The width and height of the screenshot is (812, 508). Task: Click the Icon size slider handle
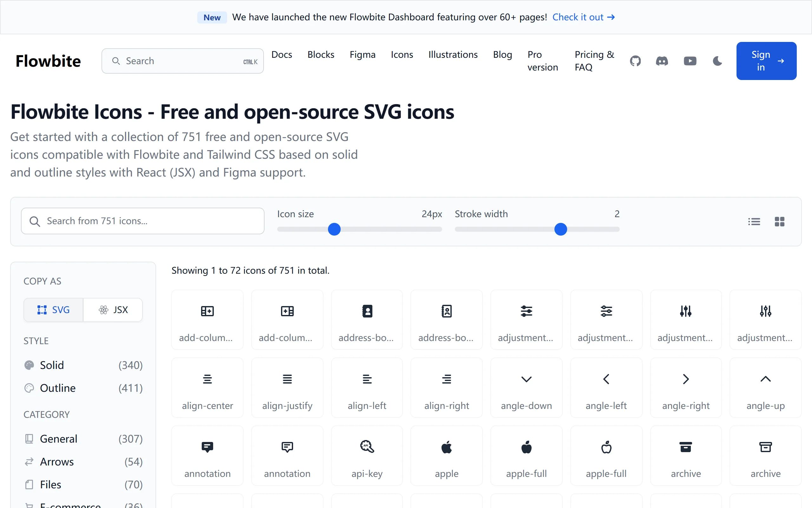(x=334, y=230)
